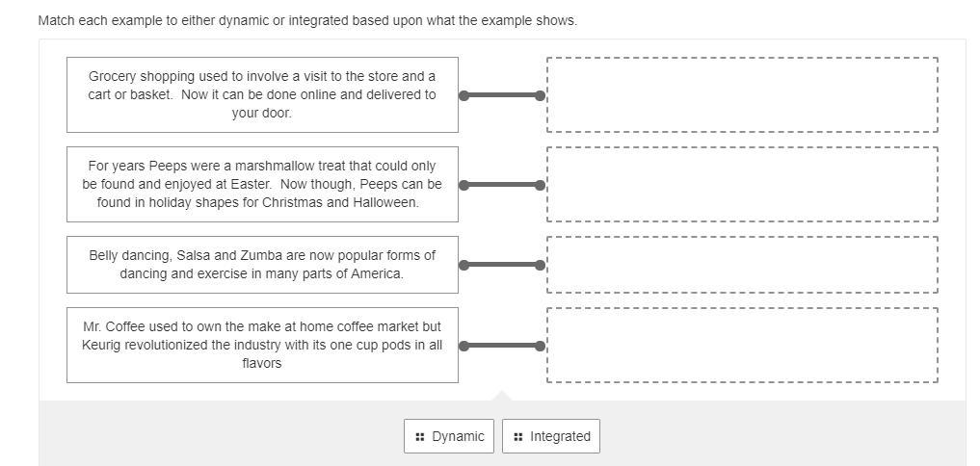The image size is (980, 466).
Task: Select the Mr. Coffee and Keurig example
Action: tap(262, 345)
